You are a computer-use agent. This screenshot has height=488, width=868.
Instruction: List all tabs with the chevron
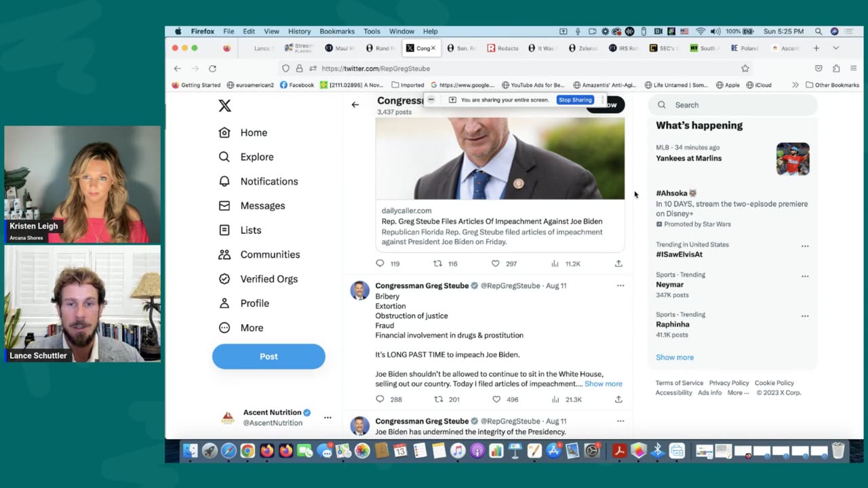point(835,48)
